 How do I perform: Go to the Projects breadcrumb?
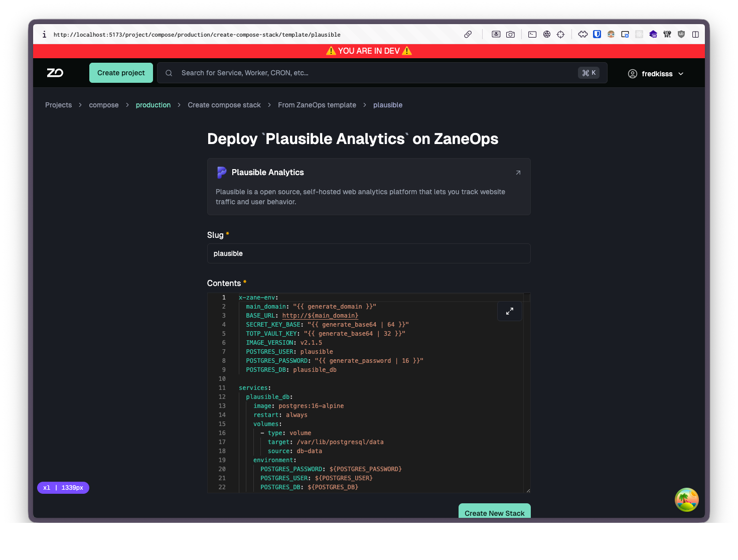click(x=58, y=105)
